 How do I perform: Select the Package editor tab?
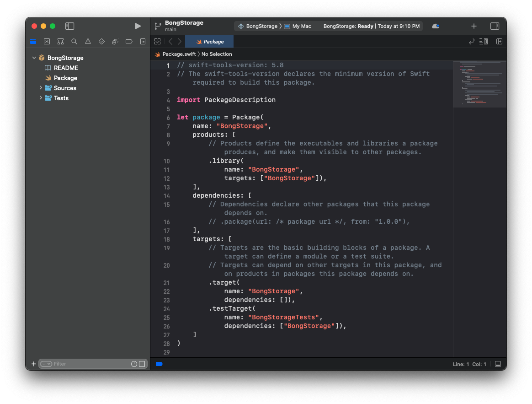point(209,42)
